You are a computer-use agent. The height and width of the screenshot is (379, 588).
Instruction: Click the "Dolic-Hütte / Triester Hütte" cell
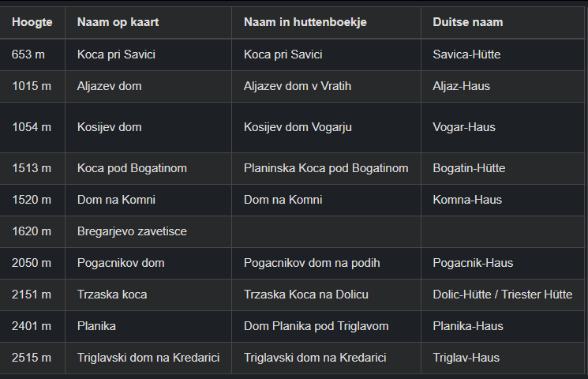click(x=502, y=295)
